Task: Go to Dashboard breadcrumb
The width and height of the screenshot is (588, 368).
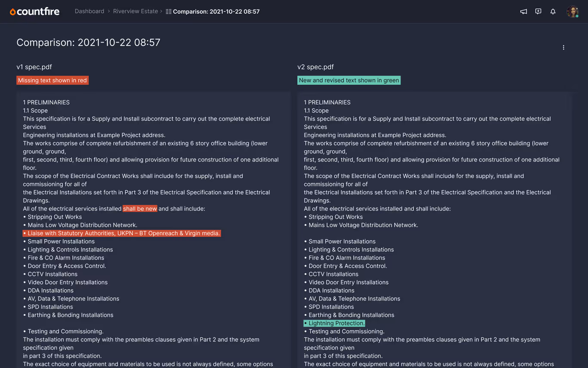Action: point(89,11)
